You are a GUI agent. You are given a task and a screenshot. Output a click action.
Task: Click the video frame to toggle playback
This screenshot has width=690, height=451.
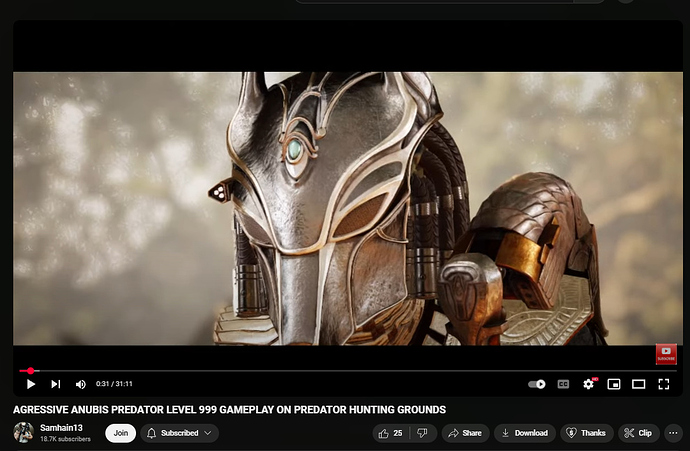(x=348, y=208)
